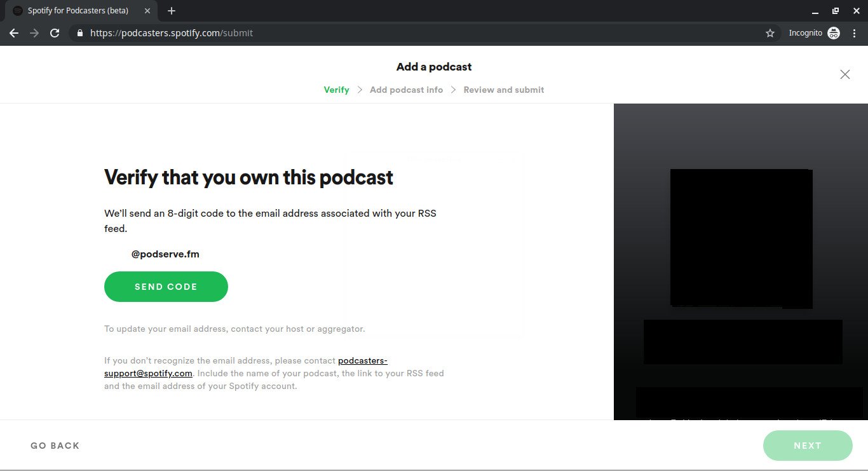
Task: Close the browser window
Action: (855, 11)
